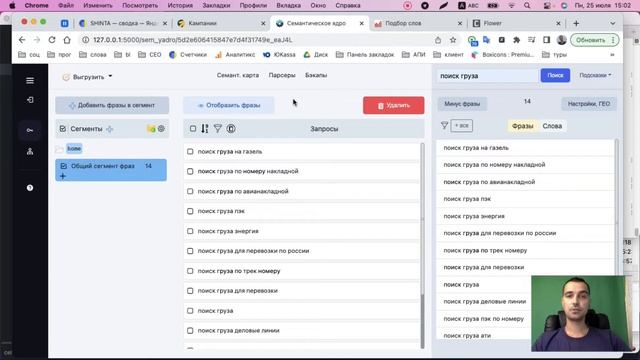Tick checkbox for поиск груза энергия
The image size is (640, 360).
(190, 231)
